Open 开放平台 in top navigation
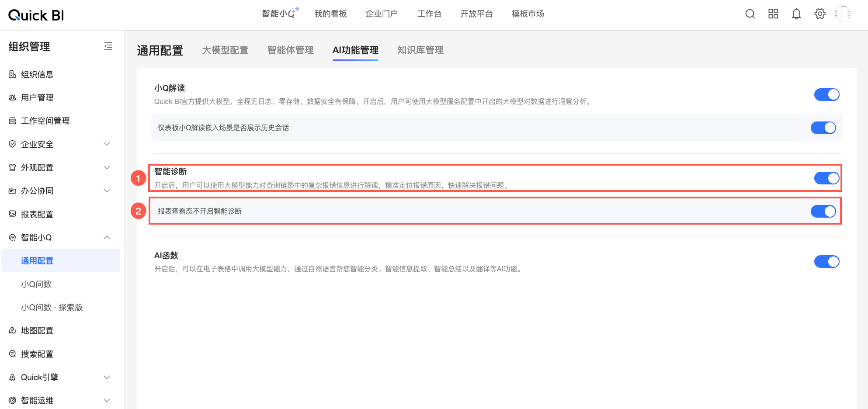The image size is (868, 409). click(x=477, y=14)
